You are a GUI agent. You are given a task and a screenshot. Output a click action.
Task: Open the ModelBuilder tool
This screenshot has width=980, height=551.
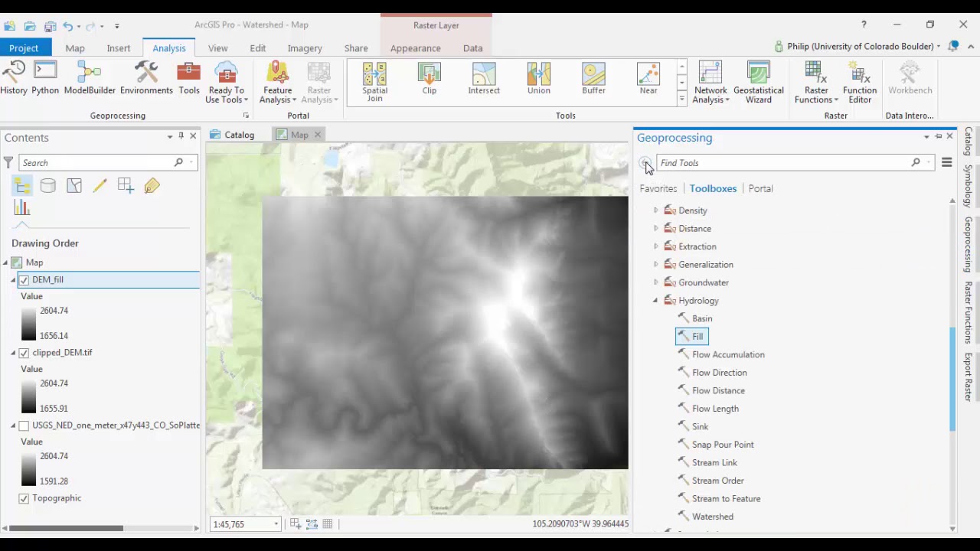coord(90,80)
